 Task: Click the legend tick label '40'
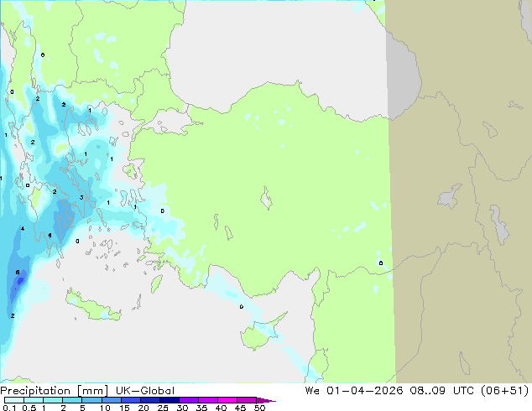pyautogui.click(x=221, y=408)
